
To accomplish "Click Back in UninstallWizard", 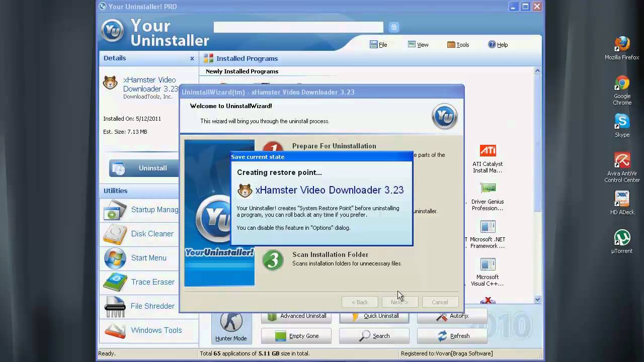I will 360,302.
